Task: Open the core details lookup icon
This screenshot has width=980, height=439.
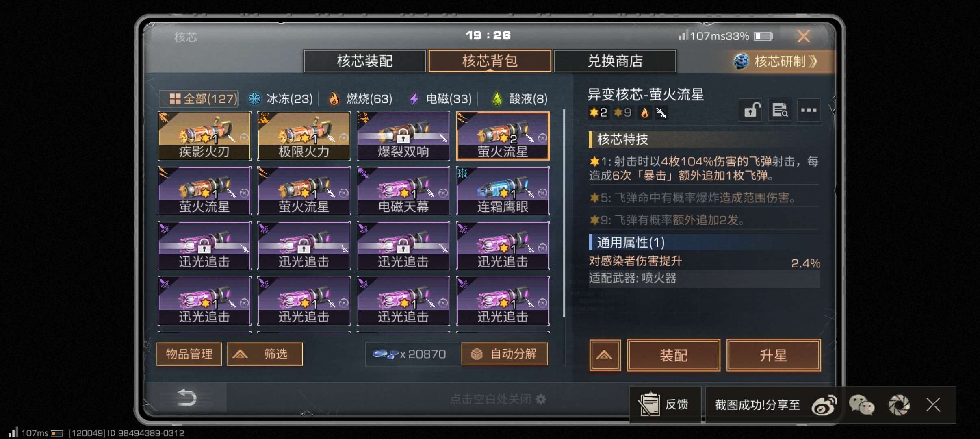Action: pyautogui.click(x=780, y=110)
